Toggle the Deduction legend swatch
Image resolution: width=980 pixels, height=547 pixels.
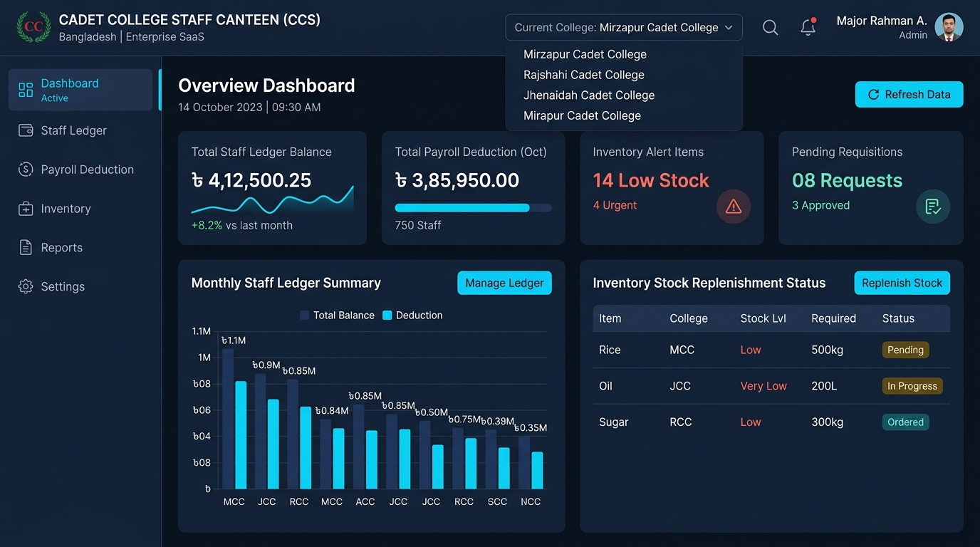click(x=387, y=315)
